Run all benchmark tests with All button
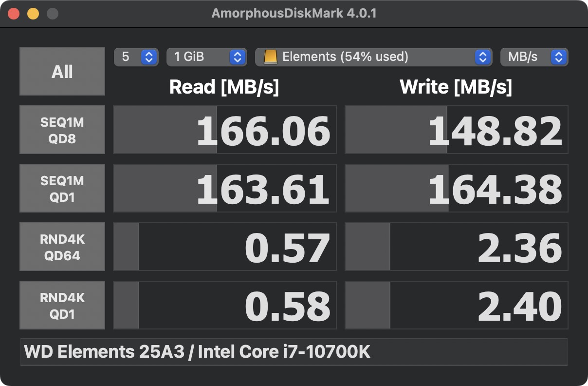Screen dimensions: 588x386 click(62, 71)
